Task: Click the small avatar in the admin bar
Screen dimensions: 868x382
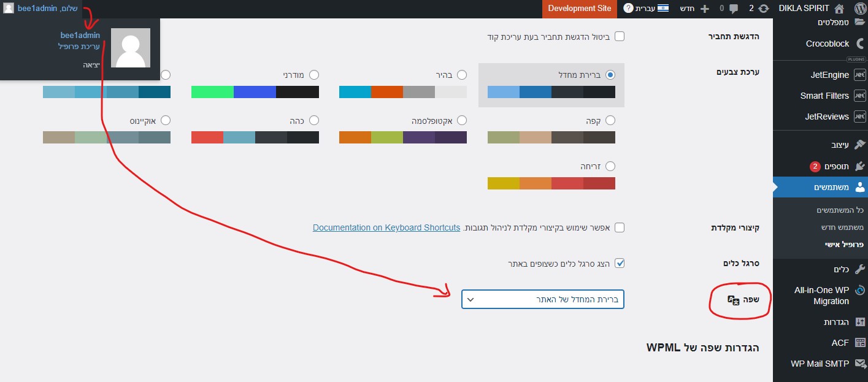Action: (x=9, y=9)
